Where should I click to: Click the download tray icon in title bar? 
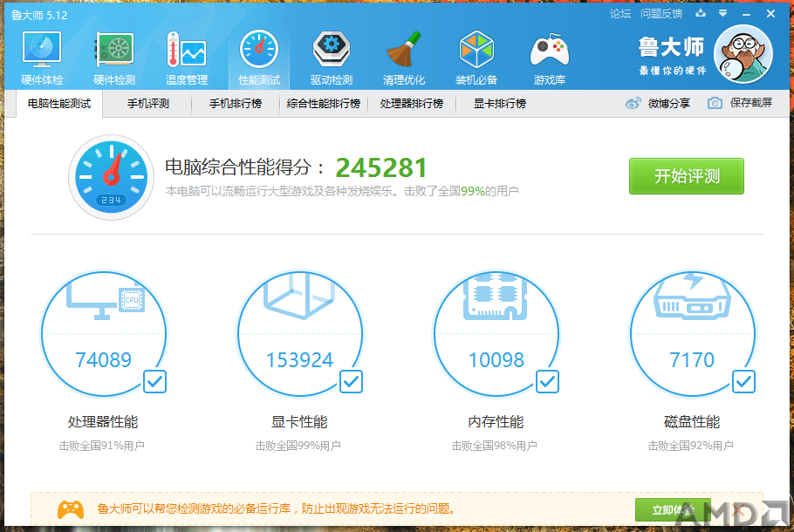(701, 14)
